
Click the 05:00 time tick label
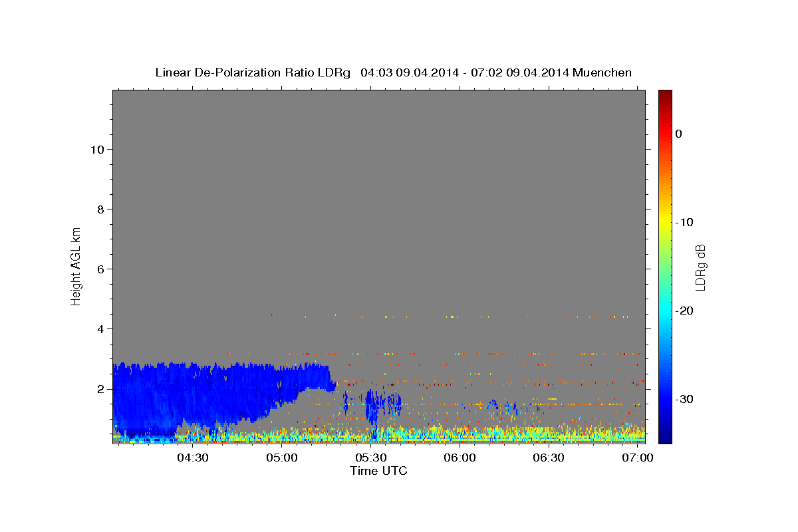(282, 458)
